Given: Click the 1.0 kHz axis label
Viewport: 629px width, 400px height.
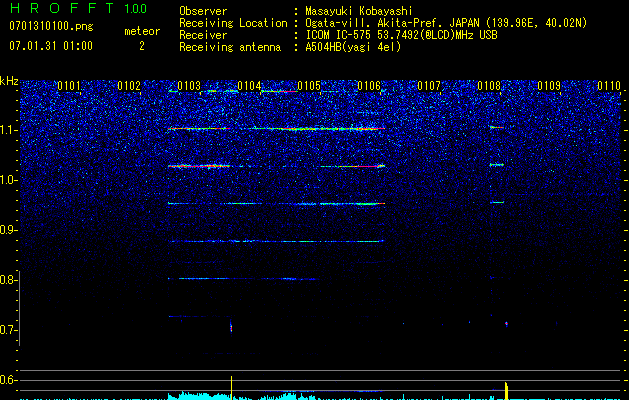Looking at the screenshot, I should (x=8, y=180).
